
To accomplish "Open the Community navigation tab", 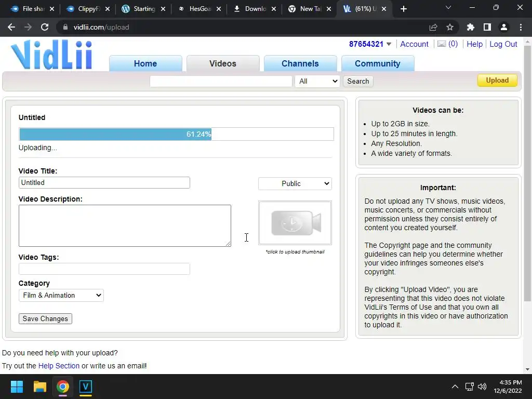I will pos(378,63).
